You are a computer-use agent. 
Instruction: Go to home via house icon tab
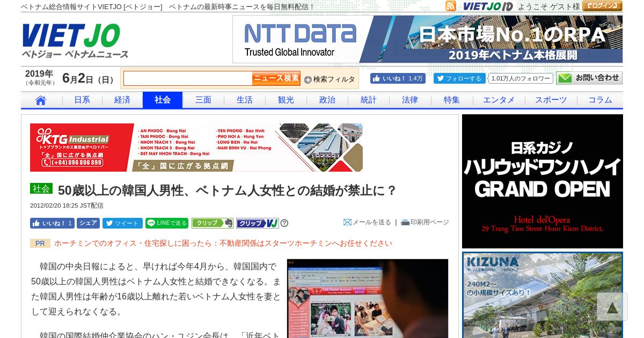pos(41,100)
